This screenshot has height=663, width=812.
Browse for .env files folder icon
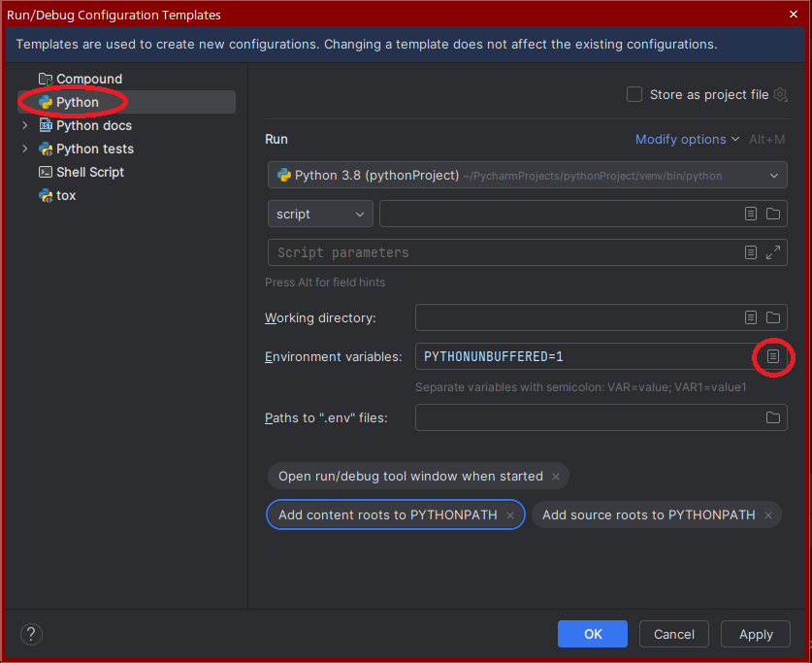773,417
